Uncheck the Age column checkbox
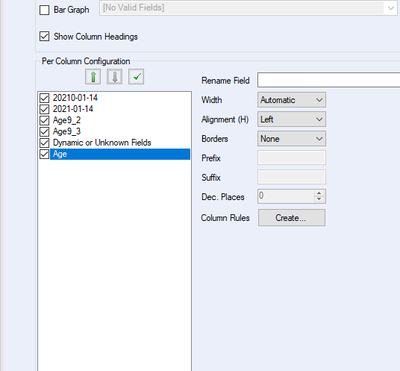Viewport: 400px width, 371px height. click(x=44, y=154)
